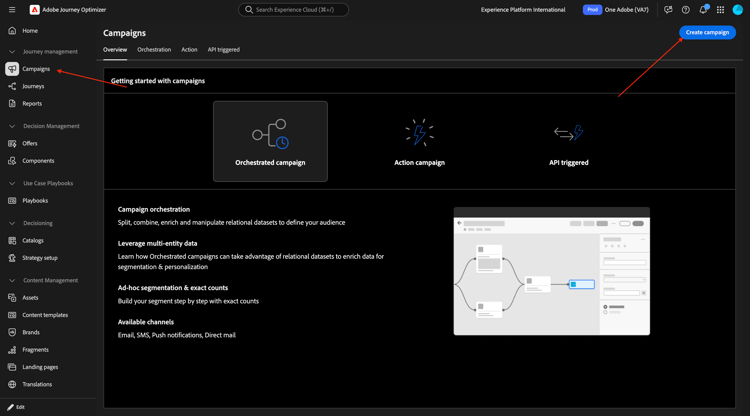The width and height of the screenshot is (750, 416).
Task: Click the Reports icon in sidebar
Action: point(12,103)
